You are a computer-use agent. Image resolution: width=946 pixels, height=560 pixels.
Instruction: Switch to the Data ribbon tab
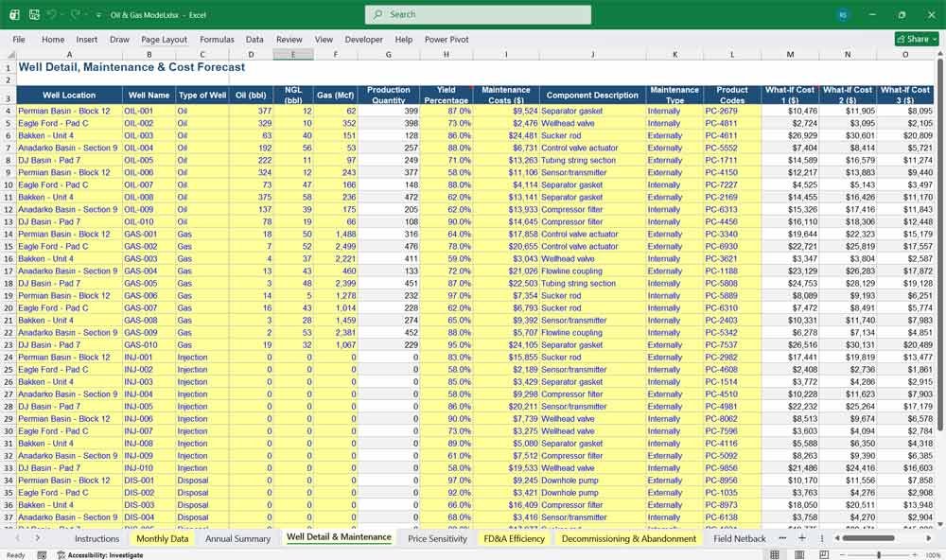tap(254, 39)
